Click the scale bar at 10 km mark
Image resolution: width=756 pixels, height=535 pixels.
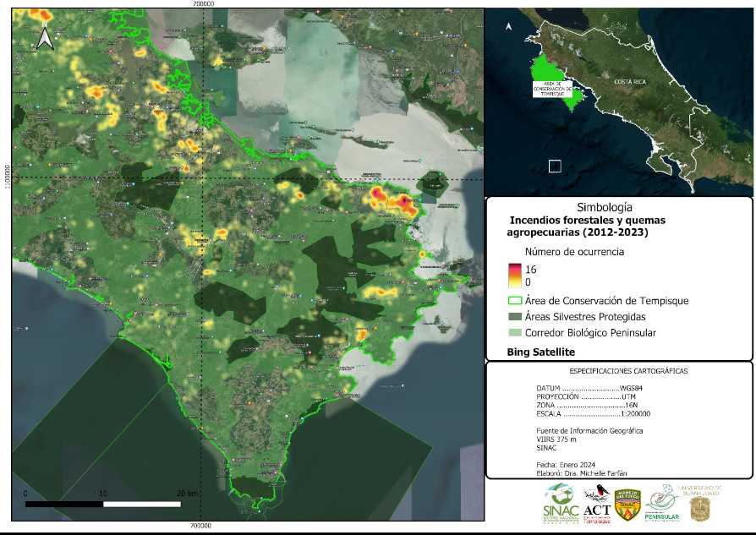pyautogui.click(x=103, y=504)
